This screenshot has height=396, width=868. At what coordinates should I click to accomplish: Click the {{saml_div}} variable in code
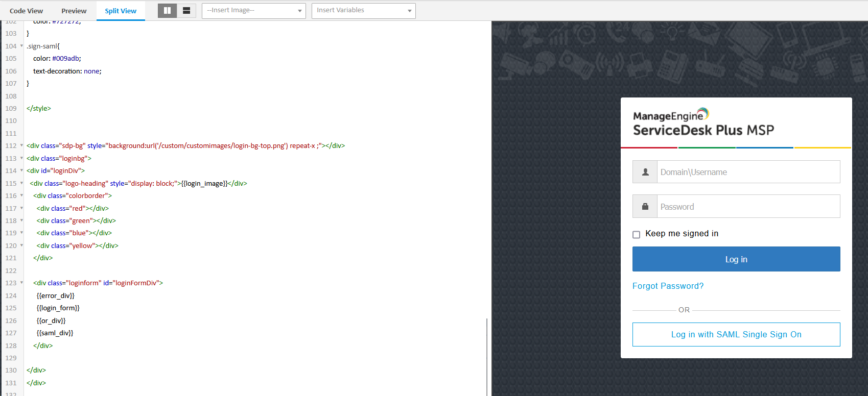(55, 333)
